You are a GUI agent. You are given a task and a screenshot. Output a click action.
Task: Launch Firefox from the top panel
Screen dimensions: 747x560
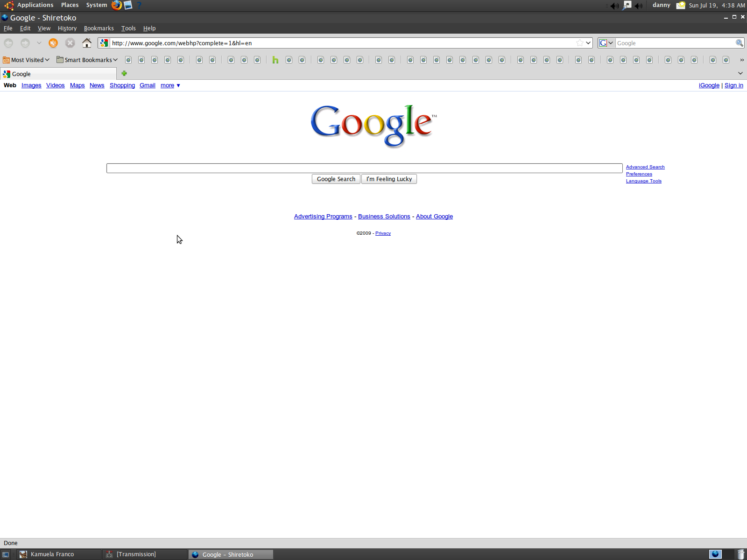point(117,5)
